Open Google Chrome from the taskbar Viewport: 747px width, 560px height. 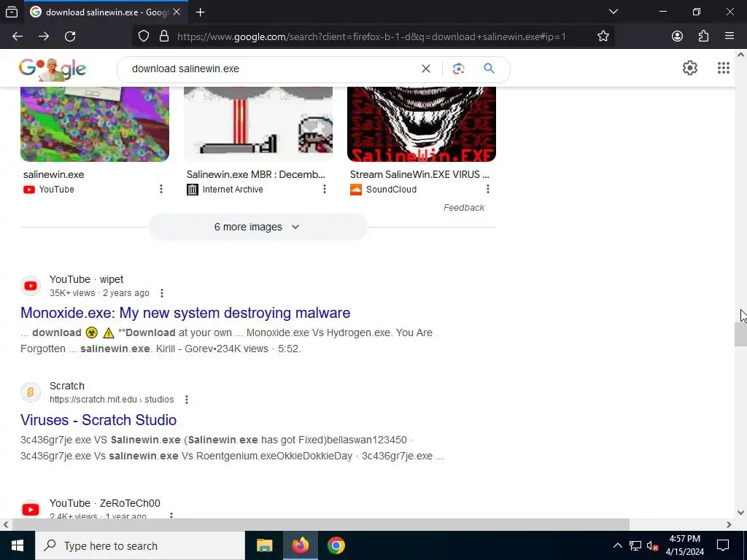(336, 545)
